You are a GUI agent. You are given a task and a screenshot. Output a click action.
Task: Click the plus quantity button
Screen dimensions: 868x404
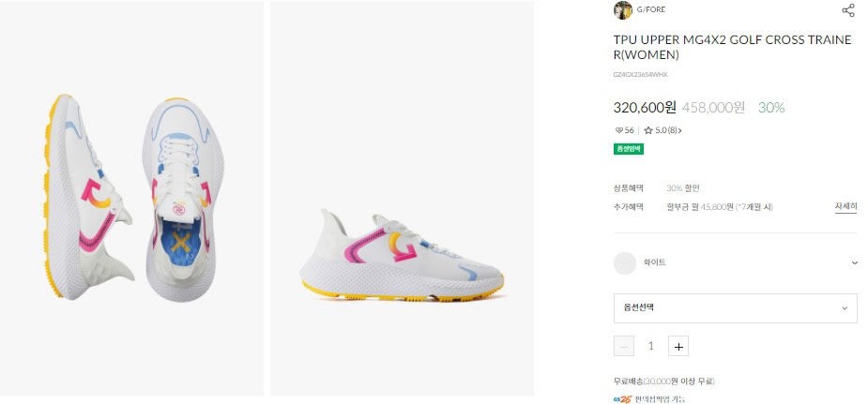(x=678, y=346)
